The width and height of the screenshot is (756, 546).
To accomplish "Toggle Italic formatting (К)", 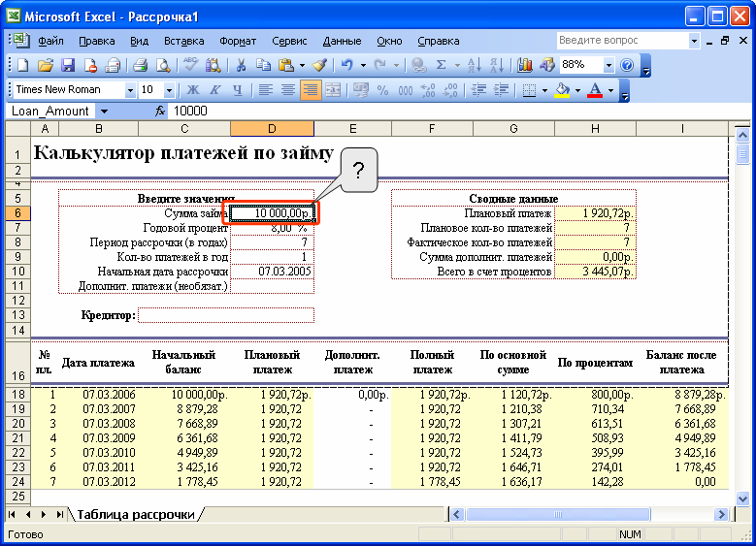I will [x=215, y=90].
